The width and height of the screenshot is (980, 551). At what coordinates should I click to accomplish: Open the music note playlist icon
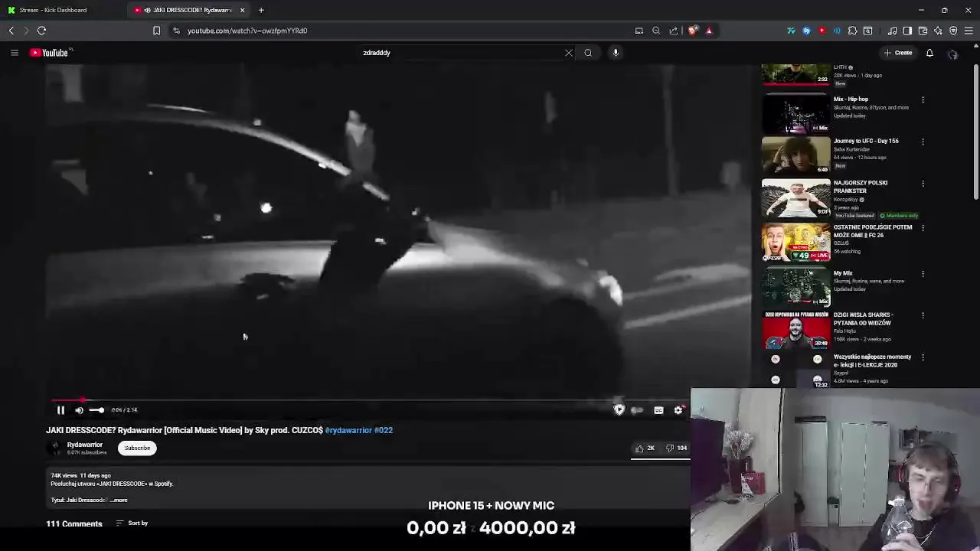coord(892,31)
